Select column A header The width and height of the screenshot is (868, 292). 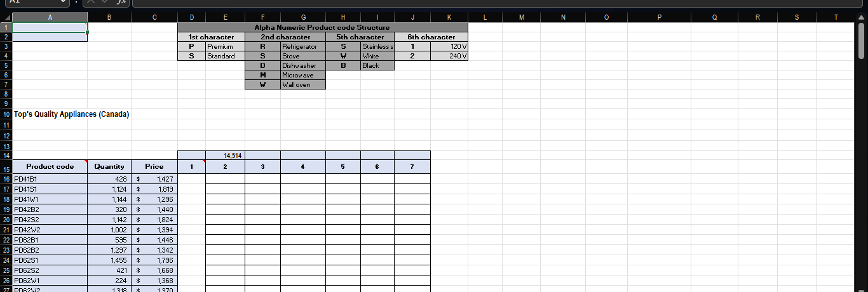[x=50, y=17]
